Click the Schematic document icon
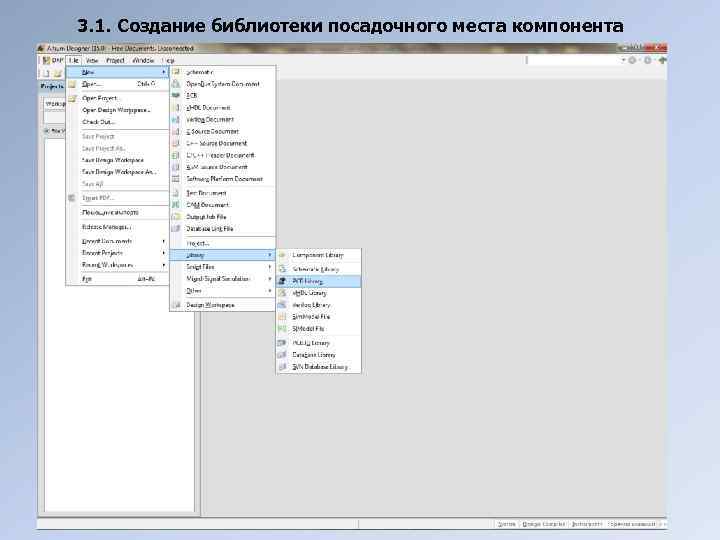Screen dimensions: 720x540 (x=176, y=72)
